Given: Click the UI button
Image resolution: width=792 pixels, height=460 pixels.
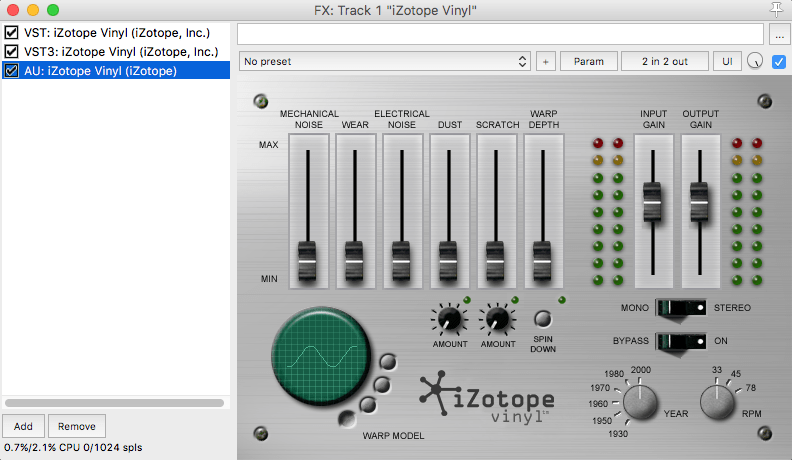Looking at the screenshot, I should click(x=727, y=62).
